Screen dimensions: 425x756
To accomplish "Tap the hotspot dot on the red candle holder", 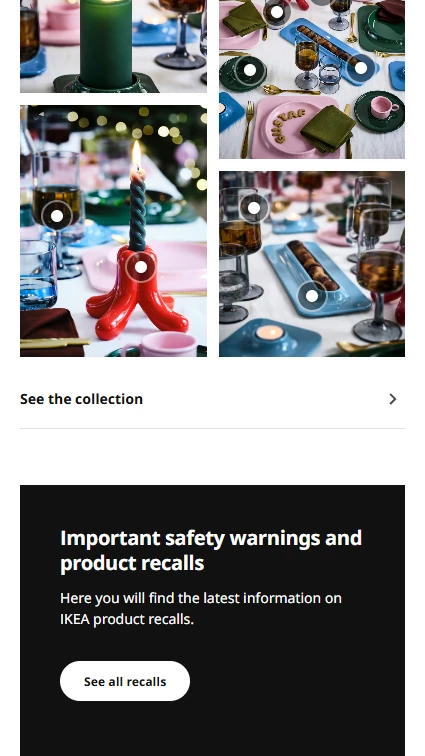I will [x=140, y=267].
